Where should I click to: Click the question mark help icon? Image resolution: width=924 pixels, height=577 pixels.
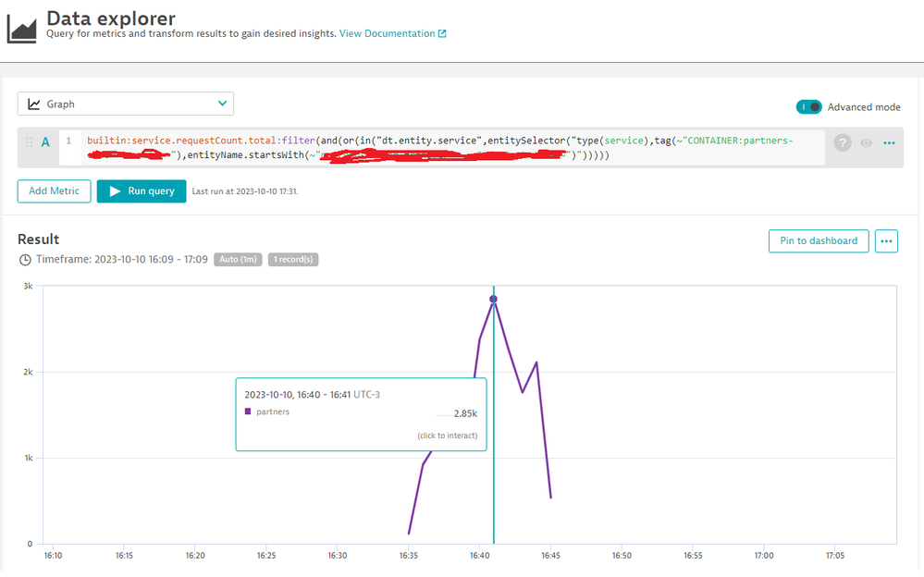(x=843, y=142)
